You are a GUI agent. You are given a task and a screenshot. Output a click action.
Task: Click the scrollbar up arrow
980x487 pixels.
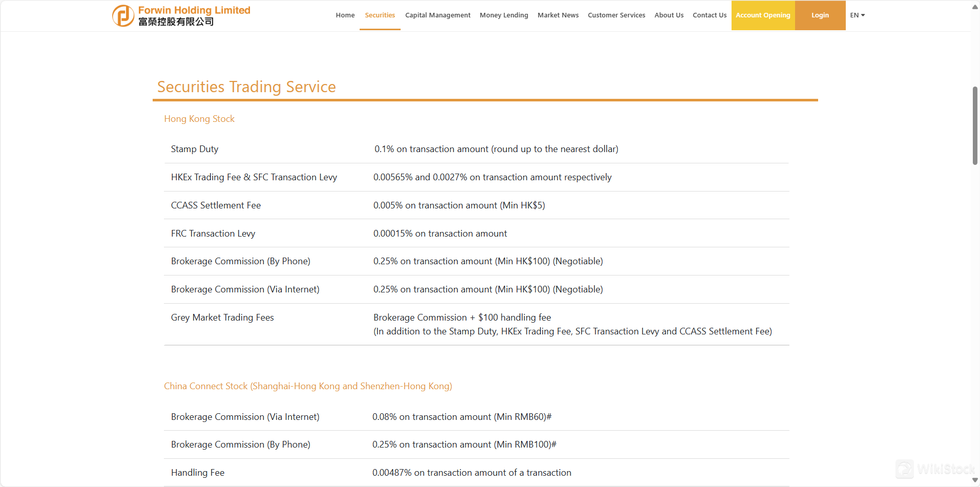[974, 7]
